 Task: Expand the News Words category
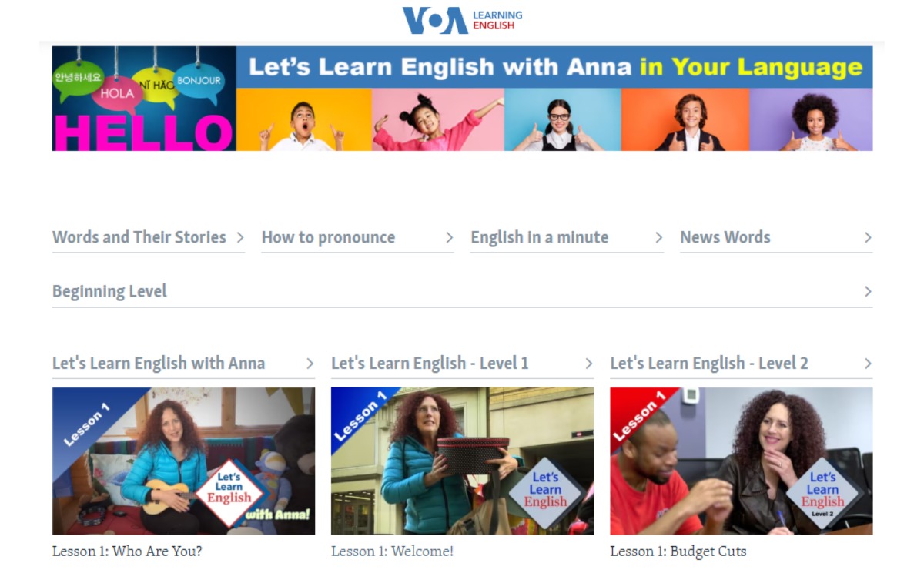click(x=724, y=237)
